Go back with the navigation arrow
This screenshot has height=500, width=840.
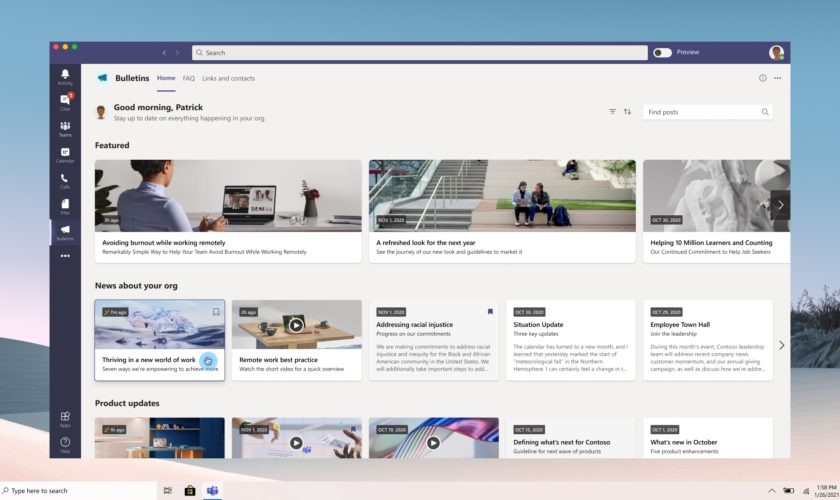point(164,53)
